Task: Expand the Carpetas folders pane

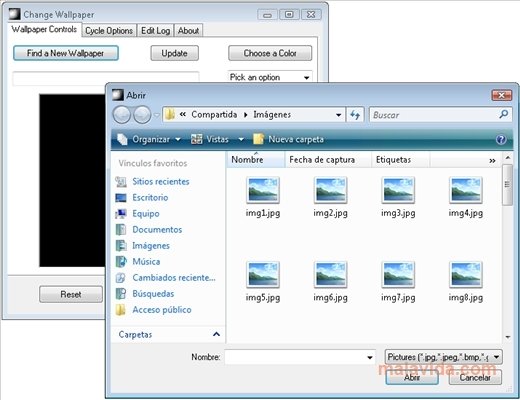Action: [216, 334]
